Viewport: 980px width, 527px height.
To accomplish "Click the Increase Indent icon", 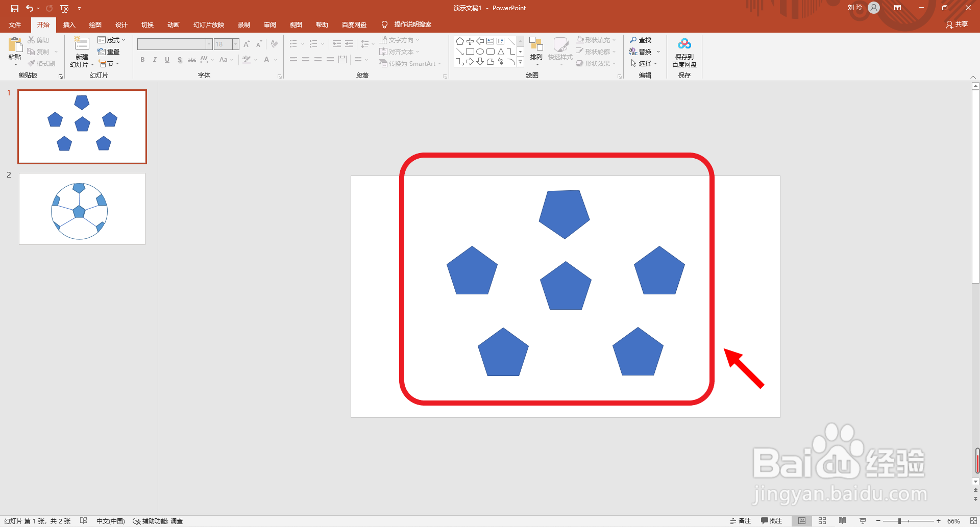I will pos(349,44).
